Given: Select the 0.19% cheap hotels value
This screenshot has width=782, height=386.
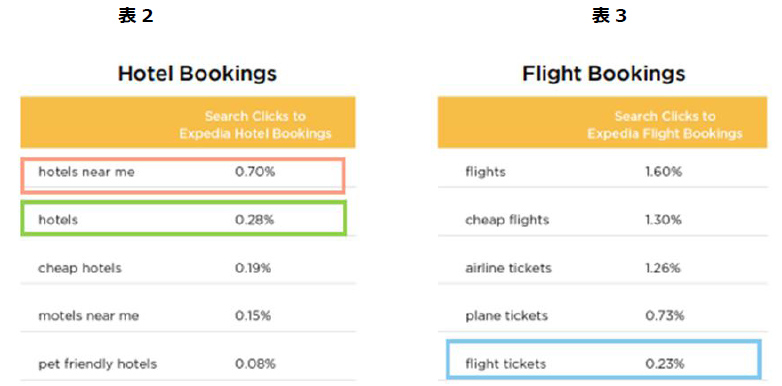Looking at the screenshot, I should tap(253, 268).
